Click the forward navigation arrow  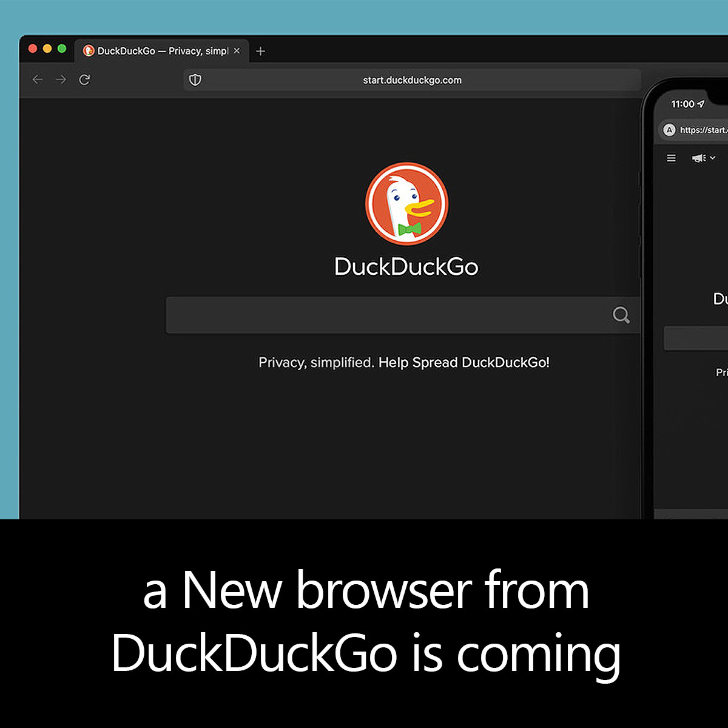click(x=61, y=79)
